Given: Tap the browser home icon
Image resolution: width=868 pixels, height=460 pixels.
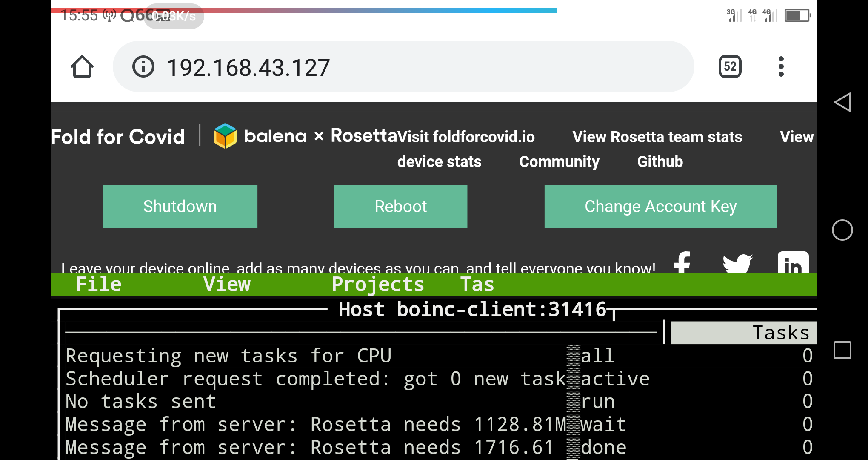Looking at the screenshot, I should (82, 67).
